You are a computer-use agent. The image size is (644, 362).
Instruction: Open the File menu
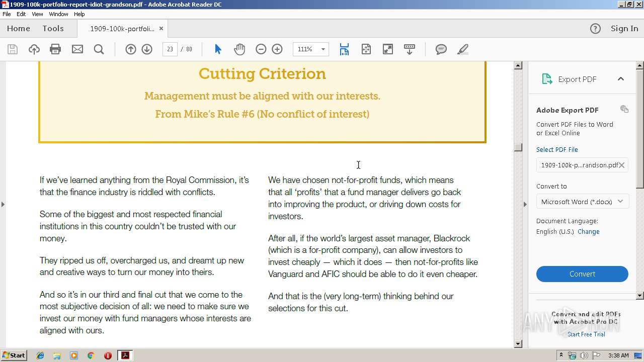[7, 14]
